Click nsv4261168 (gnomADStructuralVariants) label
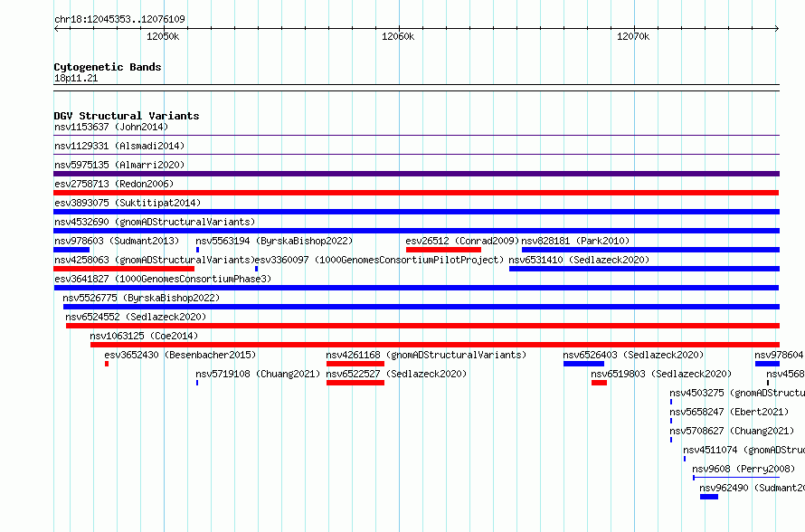The height and width of the screenshot is (532, 805). tap(426, 355)
